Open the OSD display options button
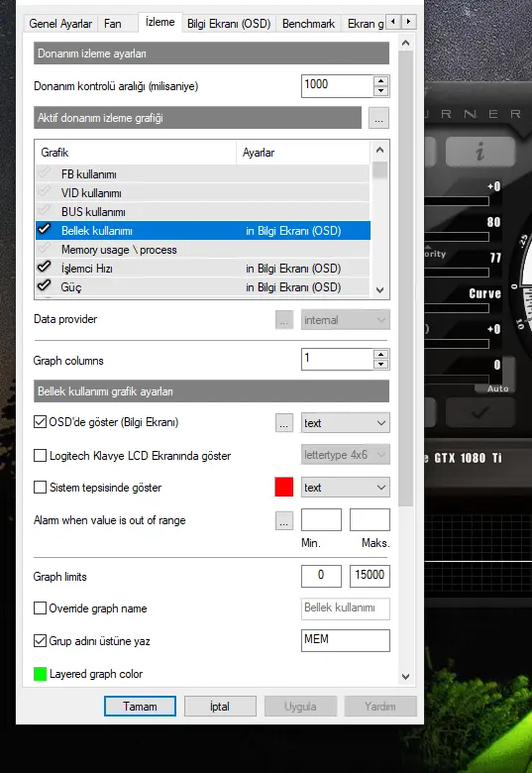Image resolution: width=532 pixels, height=773 pixels. point(284,423)
